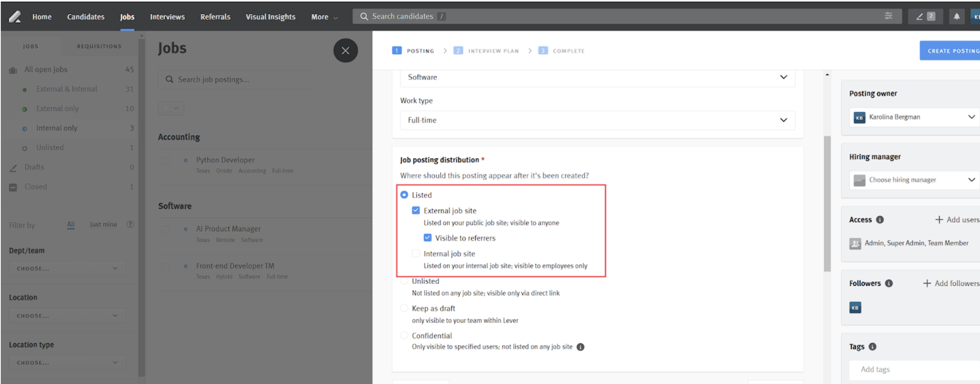
Task: Open bulk select checkbox dropdown
Action: click(x=171, y=108)
